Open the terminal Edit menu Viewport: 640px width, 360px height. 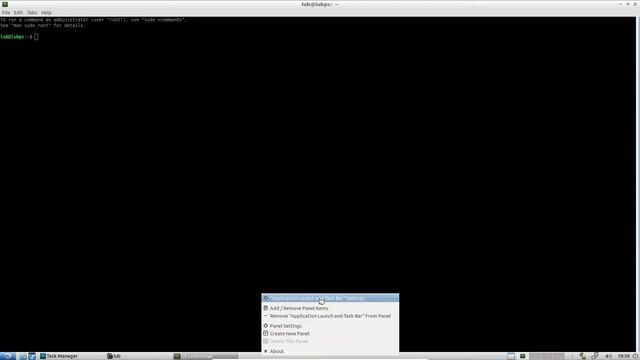point(18,13)
